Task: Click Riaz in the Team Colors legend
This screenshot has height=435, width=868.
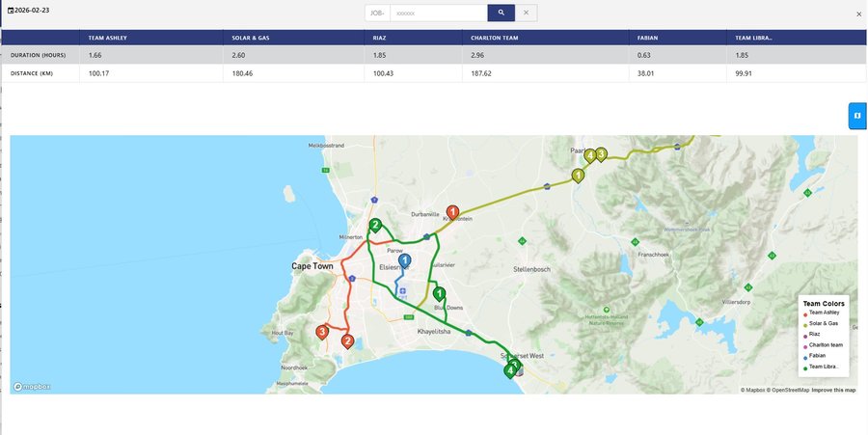Action: [x=814, y=335]
